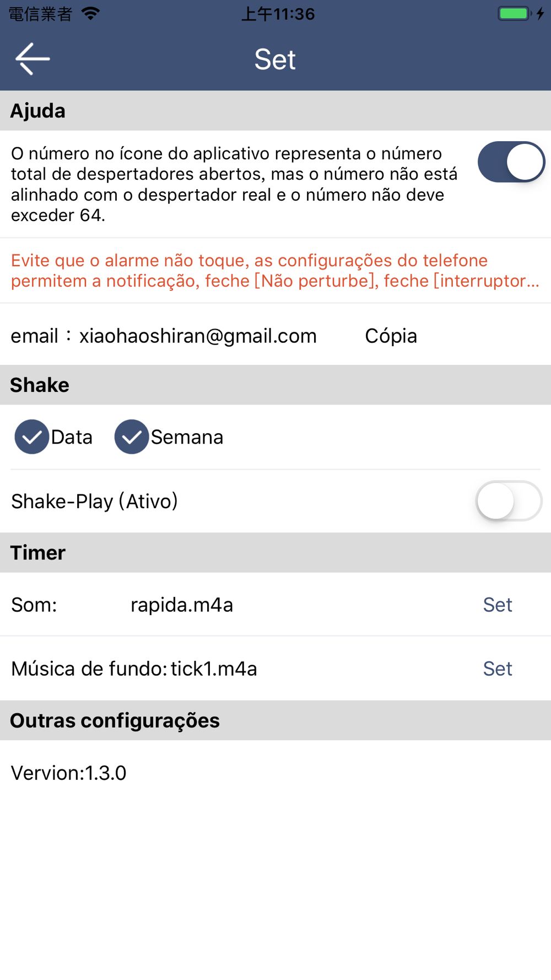Image resolution: width=551 pixels, height=980 pixels.
Task: Tap the xiaohaoshiran@gmail.com email address
Action: pyautogui.click(x=198, y=336)
